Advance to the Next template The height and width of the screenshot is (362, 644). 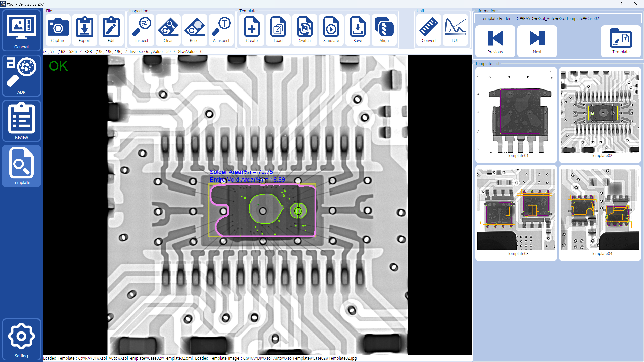(x=537, y=41)
